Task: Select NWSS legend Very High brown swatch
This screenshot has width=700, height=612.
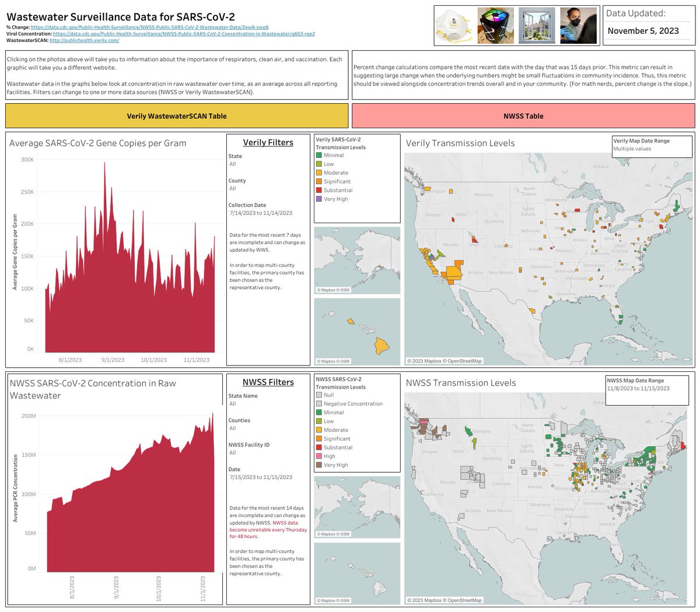Action: (x=319, y=465)
